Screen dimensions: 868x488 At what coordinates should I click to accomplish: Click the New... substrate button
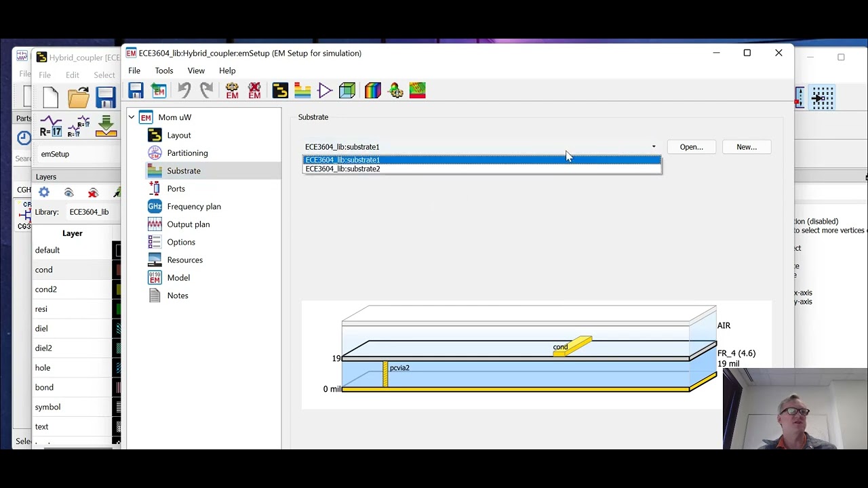coord(747,147)
